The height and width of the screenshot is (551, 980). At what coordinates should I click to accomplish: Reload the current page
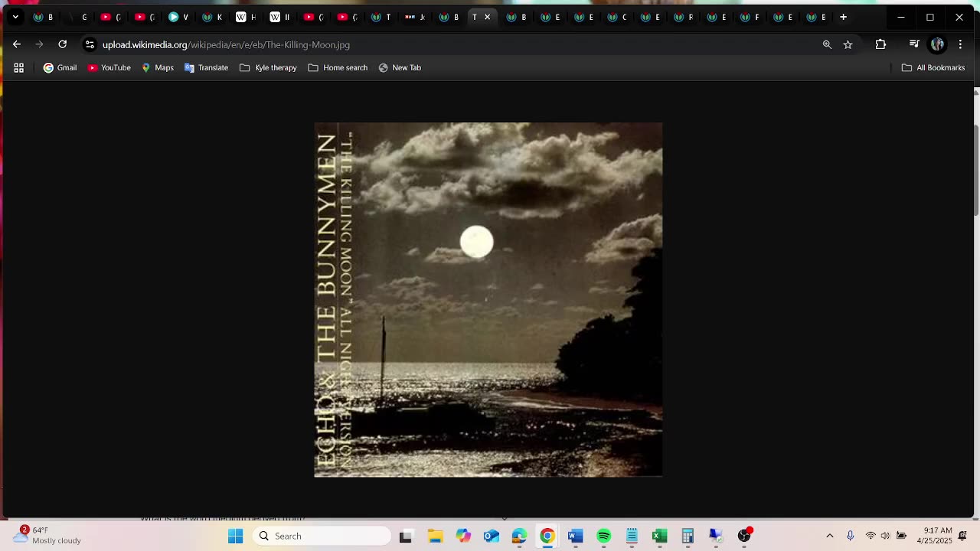63,44
